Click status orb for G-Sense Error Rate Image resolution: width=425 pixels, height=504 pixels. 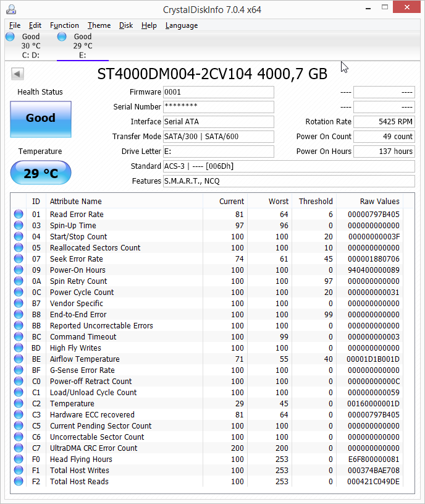coord(19,370)
